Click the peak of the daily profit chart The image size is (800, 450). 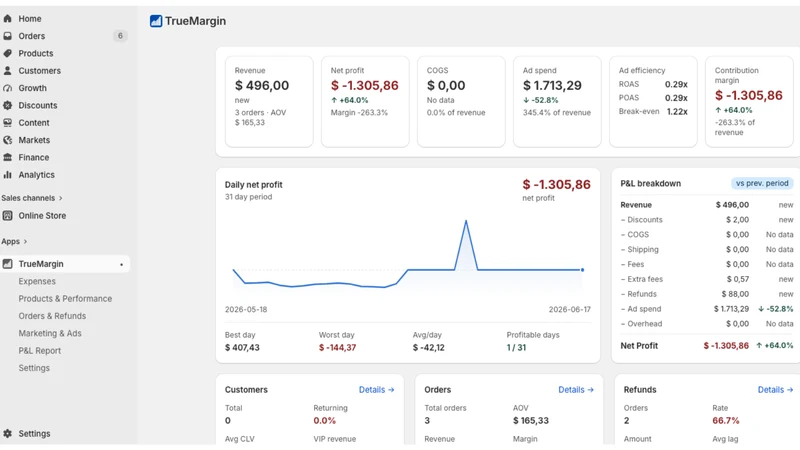click(x=466, y=221)
